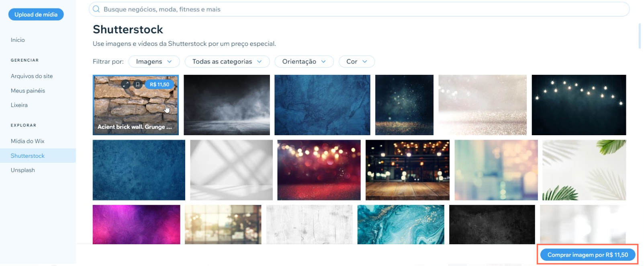644x266 pixels.
Task: Click the vertical scrollbar on the right
Action: click(640, 36)
